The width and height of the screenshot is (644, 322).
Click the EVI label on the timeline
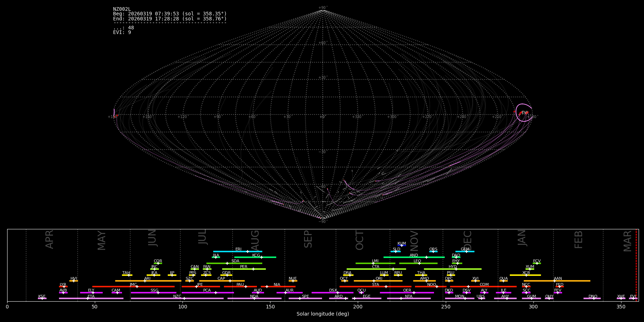point(633,296)
